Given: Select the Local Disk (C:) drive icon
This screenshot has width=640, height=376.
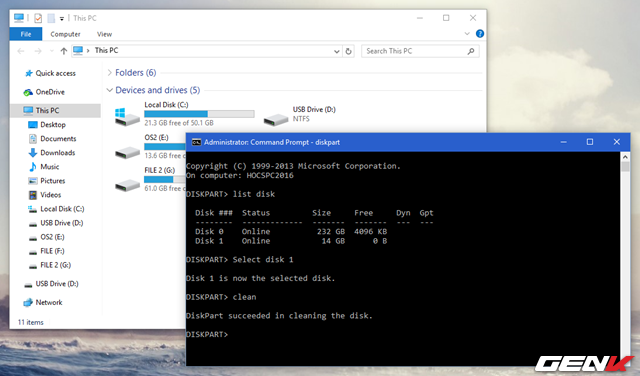Looking at the screenshot, I should point(127,117).
